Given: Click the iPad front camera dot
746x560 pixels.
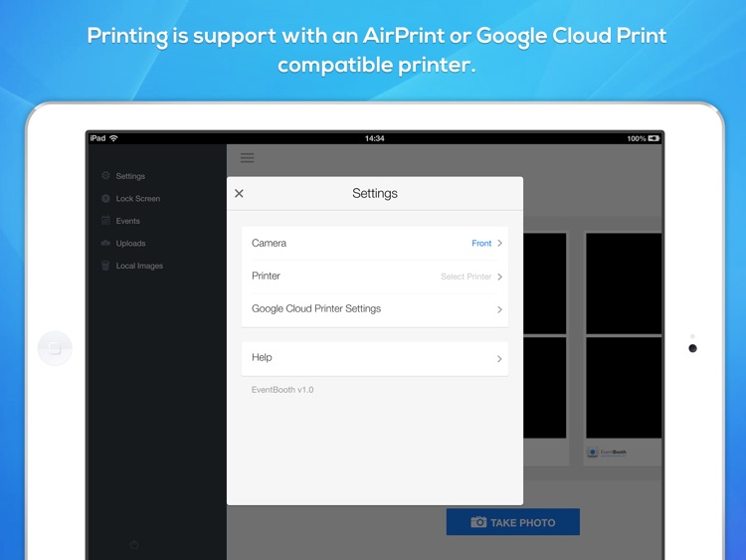Looking at the screenshot, I should point(692,348).
